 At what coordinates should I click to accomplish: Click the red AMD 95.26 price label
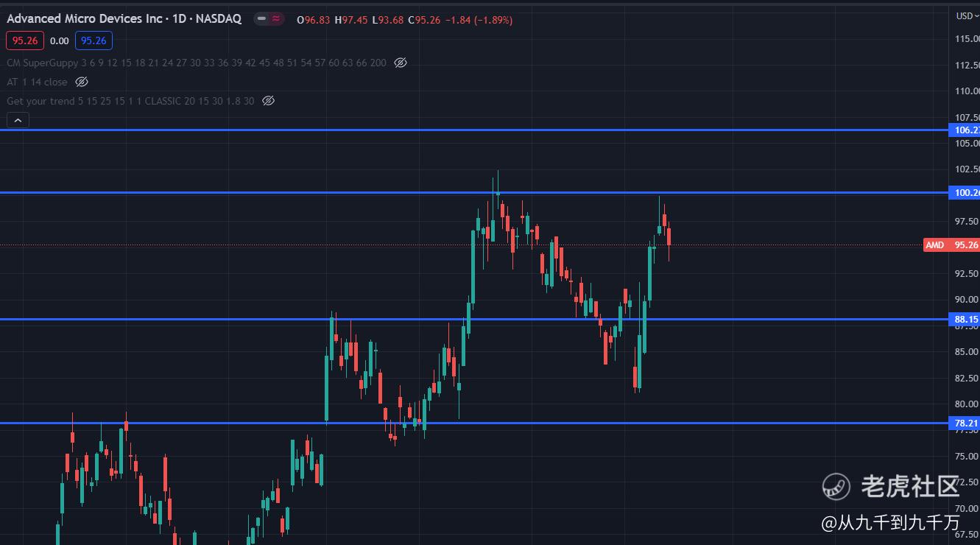point(951,245)
